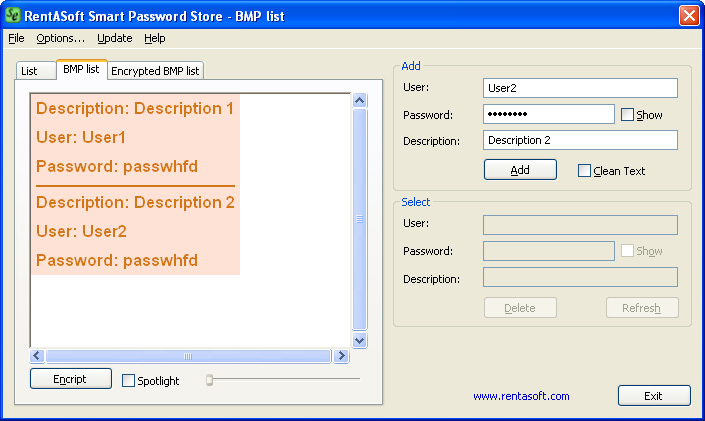The width and height of the screenshot is (705, 421).
Task: Click the scroll left arrow below the list
Action: pos(38,356)
